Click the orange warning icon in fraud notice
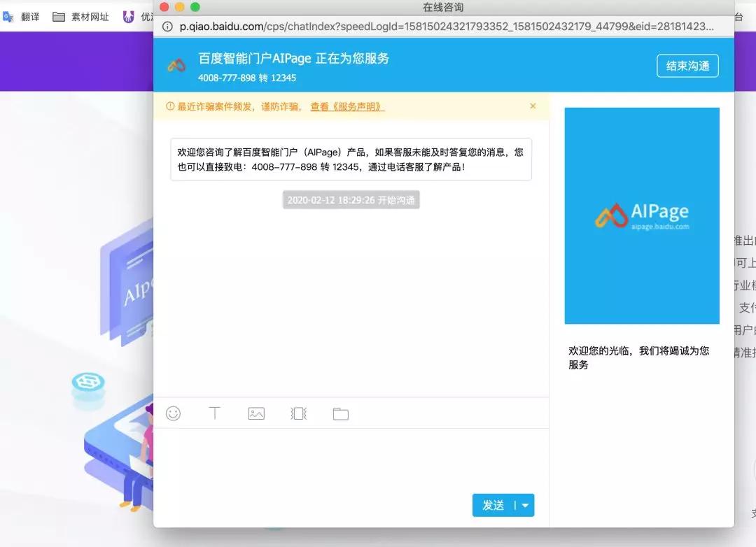The height and width of the screenshot is (547, 756). pyautogui.click(x=170, y=106)
